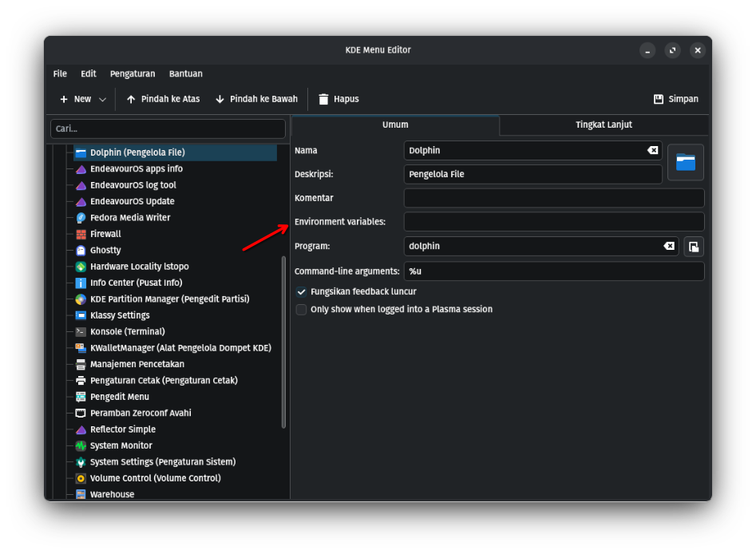Open the File menu

[x=60, y=73]
